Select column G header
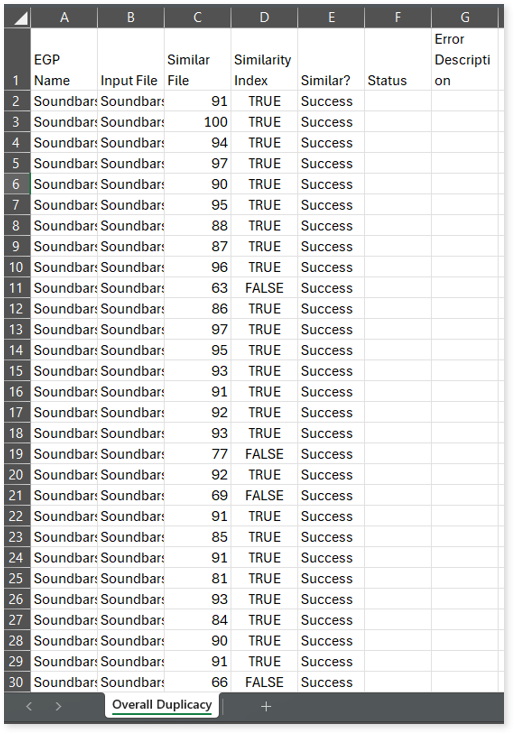 (x=465, y=18)
